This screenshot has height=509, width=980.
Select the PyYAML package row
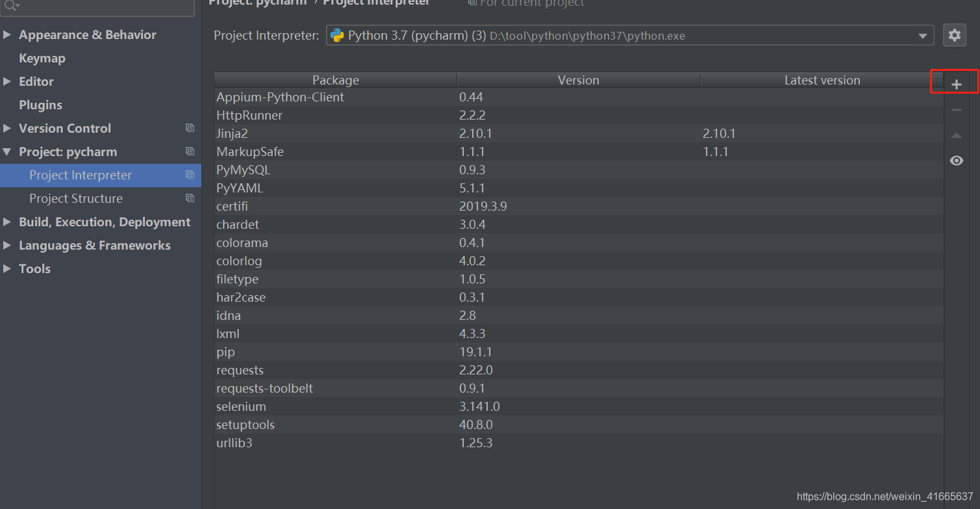(x=579, y=188)
